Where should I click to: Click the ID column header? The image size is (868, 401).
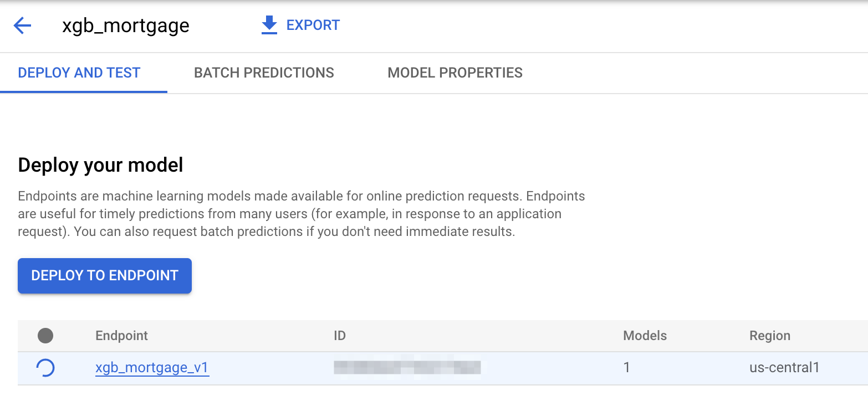click(x=340, y=336)
